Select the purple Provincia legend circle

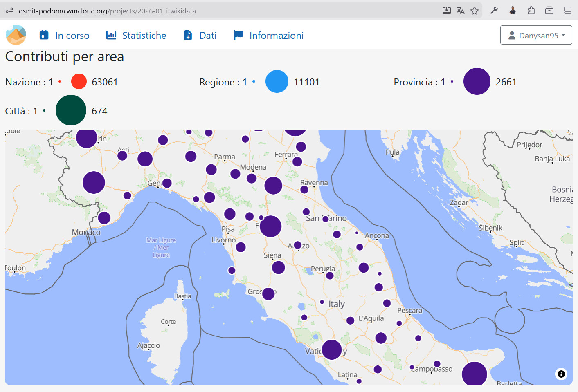[477, 81]
